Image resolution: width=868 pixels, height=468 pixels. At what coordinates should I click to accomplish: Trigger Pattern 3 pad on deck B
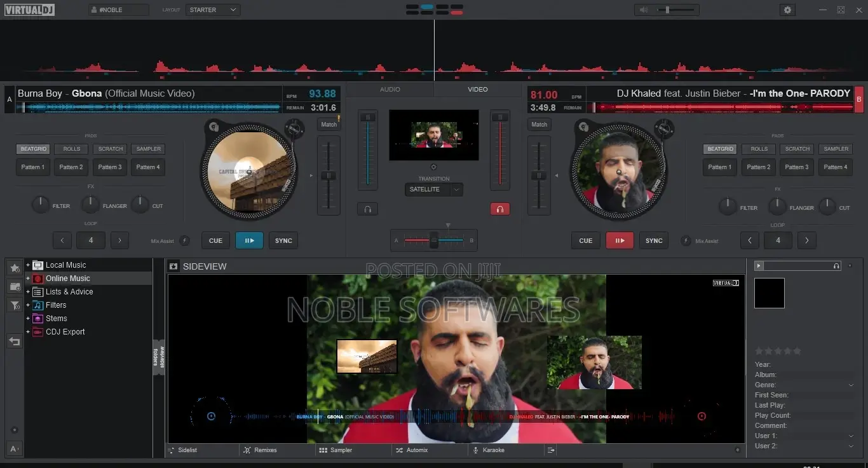[797, 167]
